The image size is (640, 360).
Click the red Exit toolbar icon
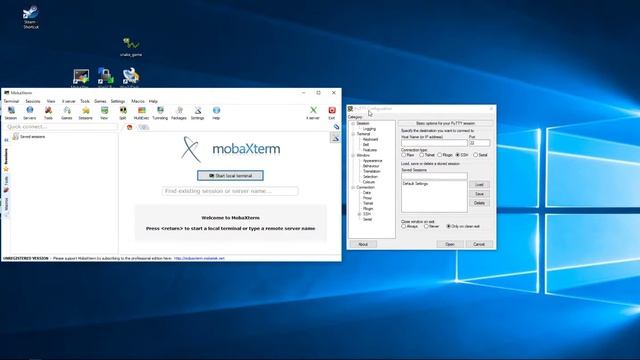[x=332, y=113]
